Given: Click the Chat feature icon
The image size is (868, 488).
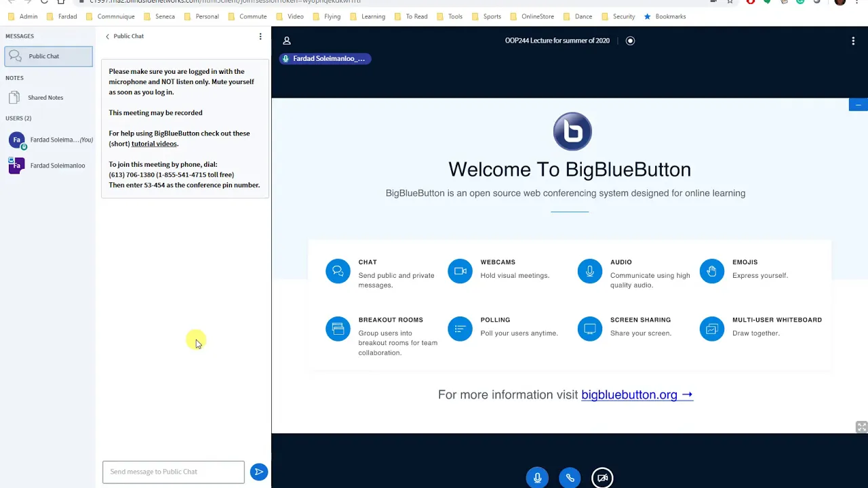Looking at the screenshot, I should pos(338,271).
